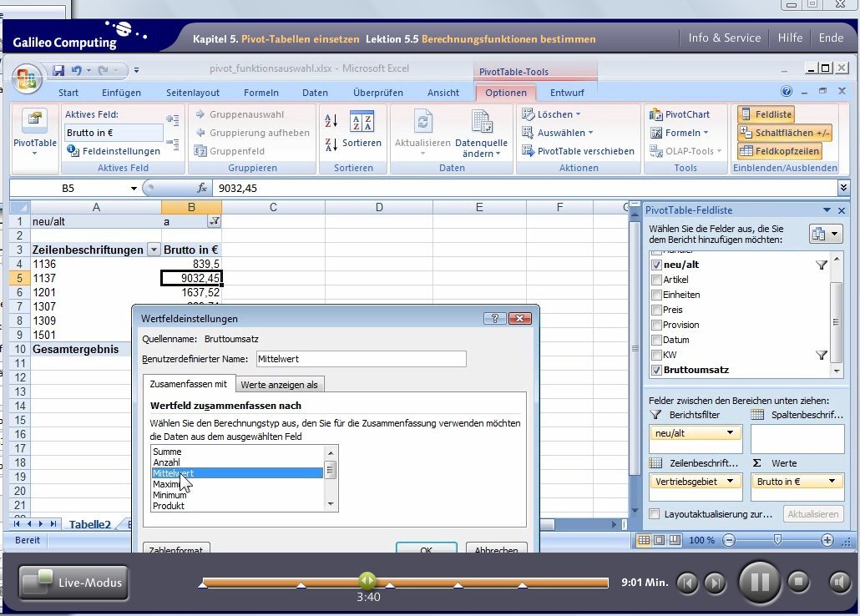Zoom out with minus button
Image resolution: width=860 pixels, height=616 pixels.
[728, 540]
